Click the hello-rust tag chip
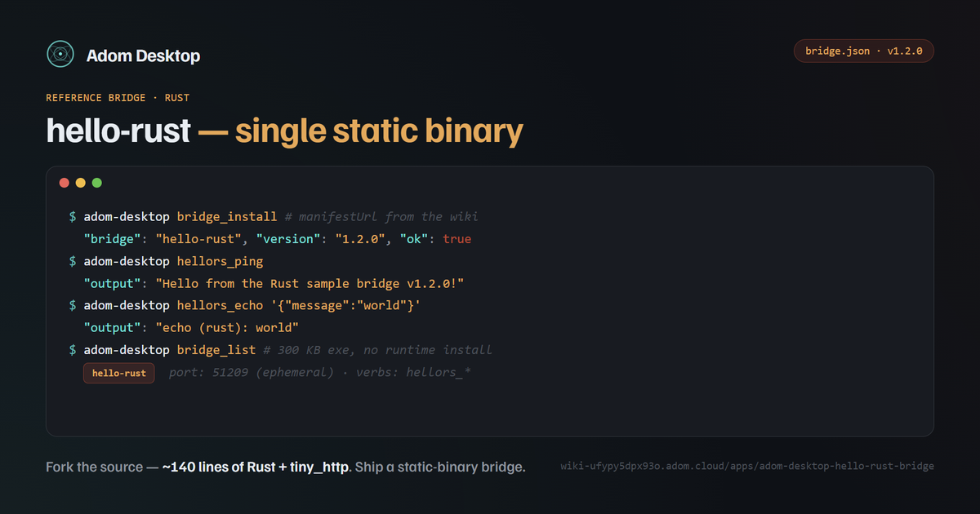 [x=118, y=373]
